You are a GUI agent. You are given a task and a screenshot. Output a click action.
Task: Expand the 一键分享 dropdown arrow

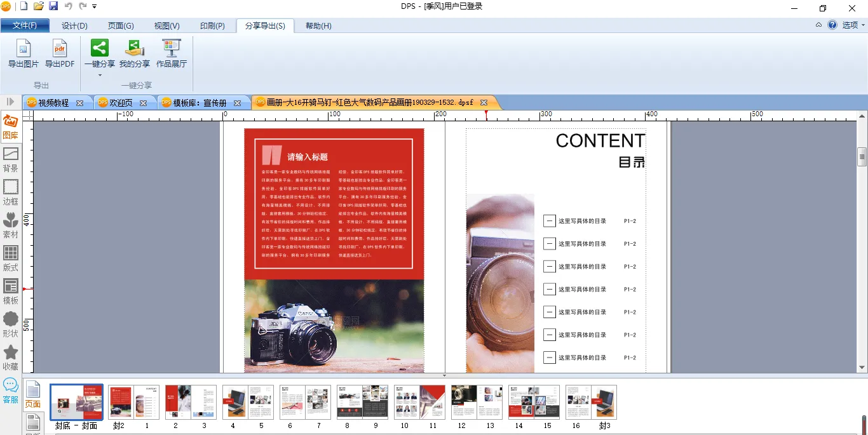click(100, 75)
